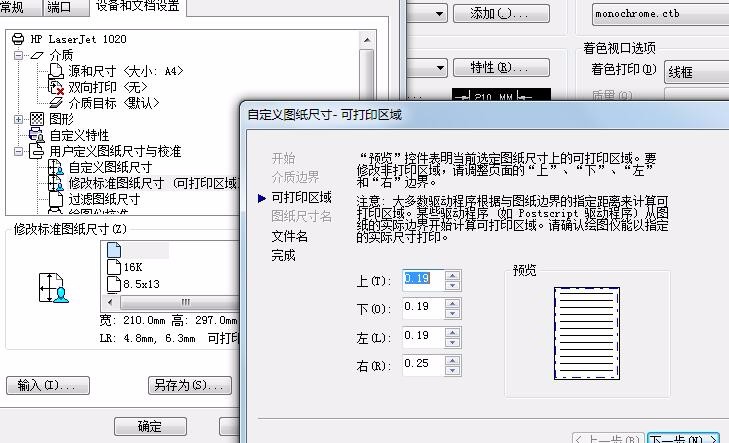Decrease the 上(T) margin with down arrow
Screen dimensions: 729x443
tap(452, 285)
